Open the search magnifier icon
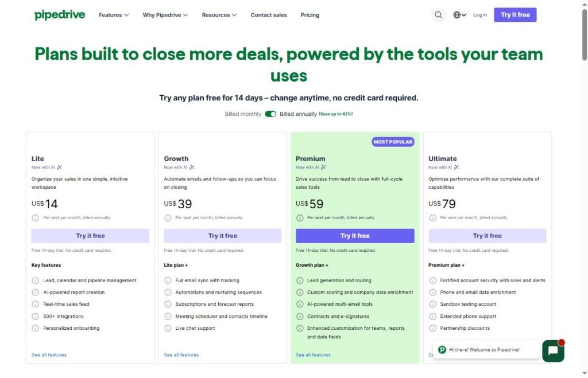Image resolution: width=588 pixels, height=378 pixels. coord(438,14)
